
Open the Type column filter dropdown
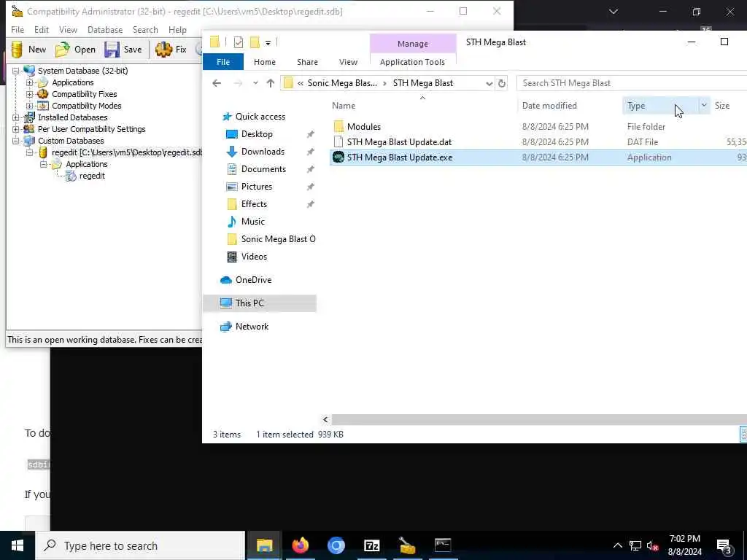click(x=704, y=106)
